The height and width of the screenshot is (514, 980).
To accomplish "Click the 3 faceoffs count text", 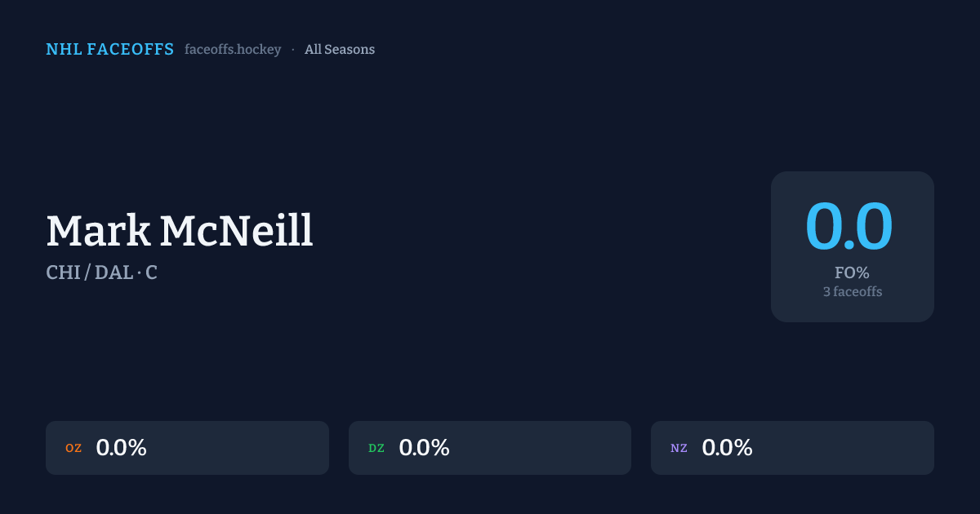I will pos(852,291).
